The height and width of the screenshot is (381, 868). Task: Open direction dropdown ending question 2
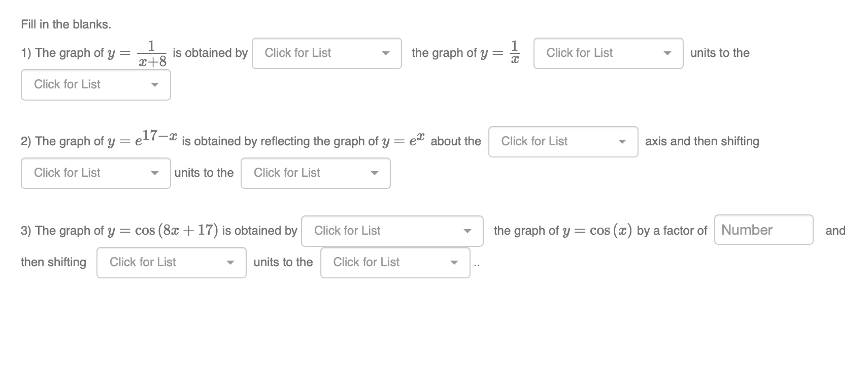(x=315, y=173)
